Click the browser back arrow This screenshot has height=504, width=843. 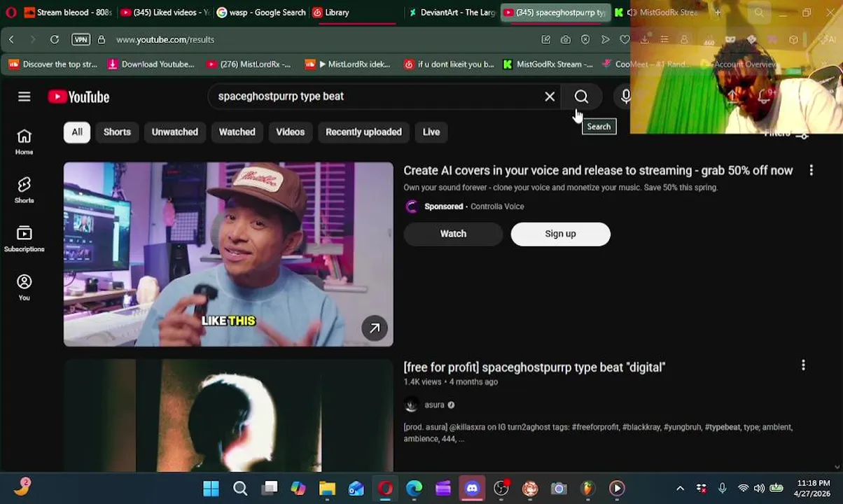(x=11, y=39)
